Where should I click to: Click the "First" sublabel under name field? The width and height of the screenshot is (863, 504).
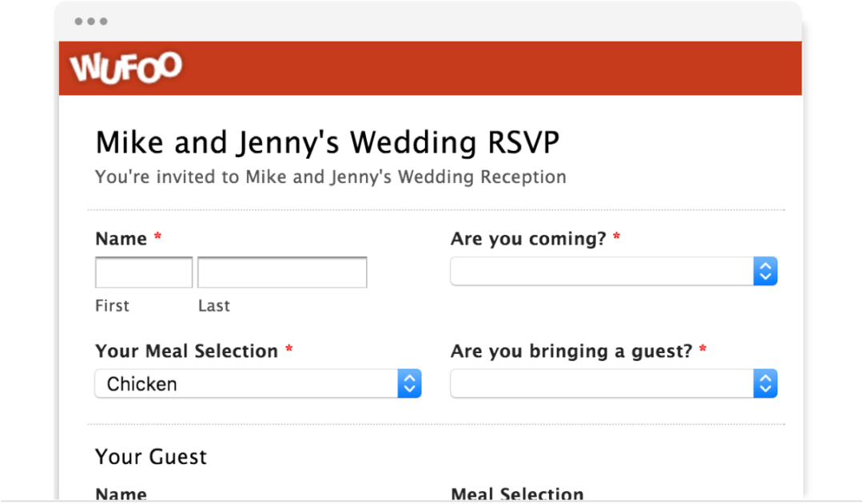click(112, 306)
